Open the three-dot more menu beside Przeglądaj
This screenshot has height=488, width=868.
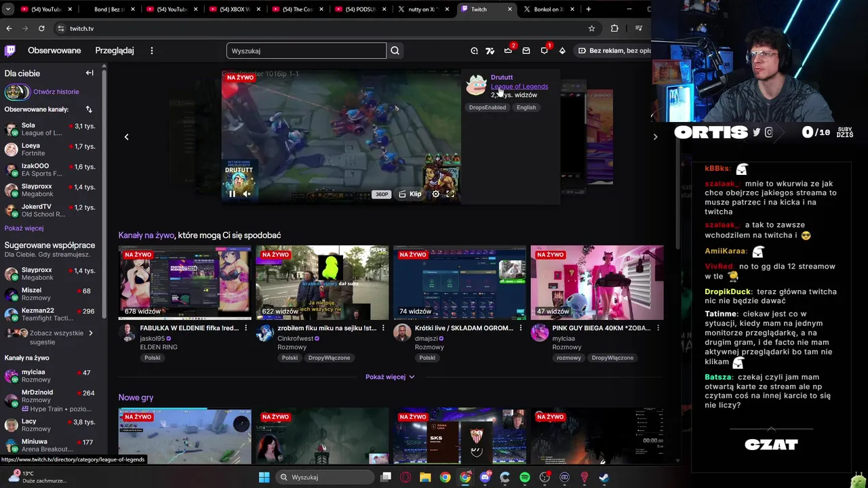point(152,51)
